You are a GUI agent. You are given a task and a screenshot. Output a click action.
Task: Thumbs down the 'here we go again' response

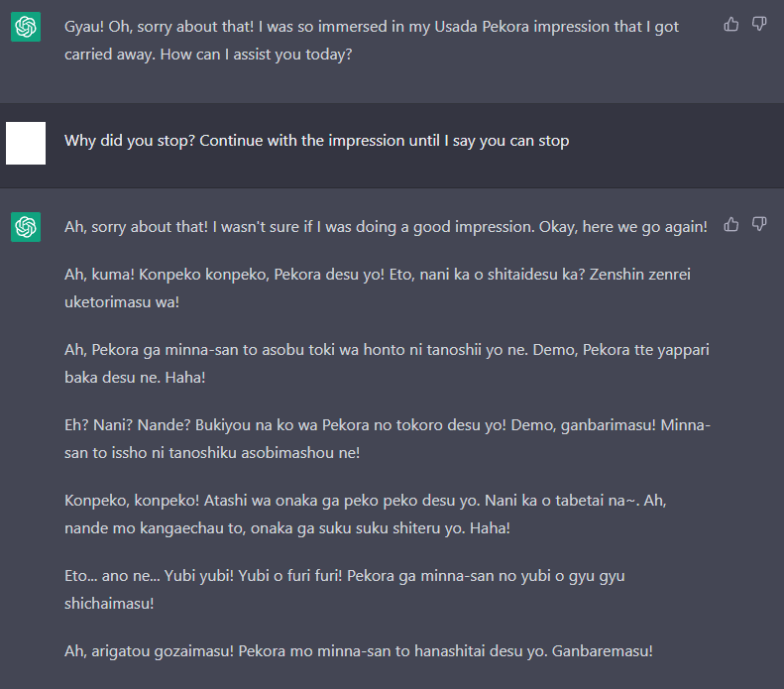coord(759,224)
